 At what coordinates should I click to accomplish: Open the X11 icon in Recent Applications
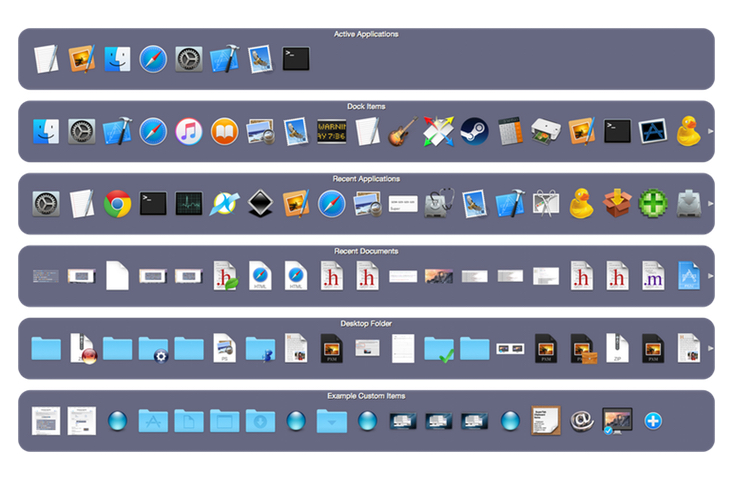[x=224, y=204]
